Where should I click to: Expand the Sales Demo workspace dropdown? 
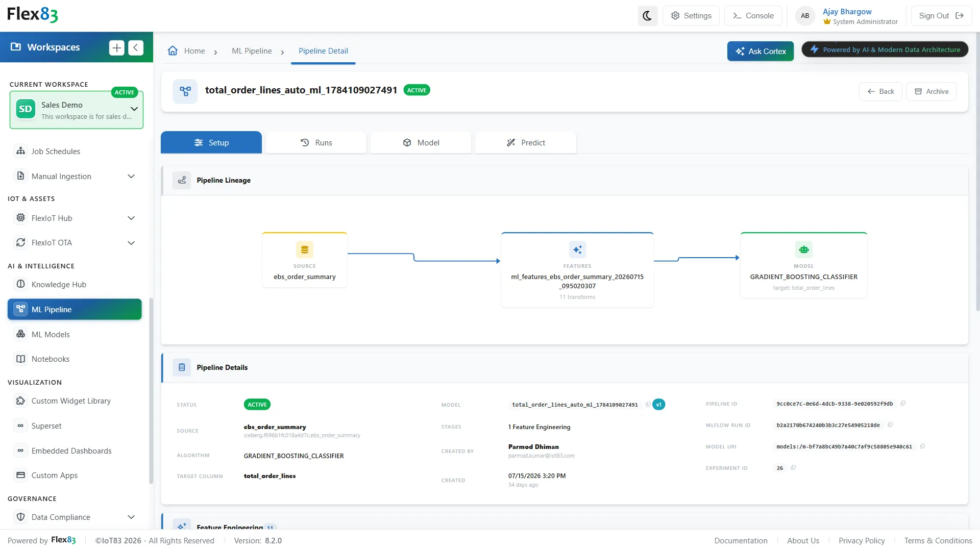pos(134,109)
